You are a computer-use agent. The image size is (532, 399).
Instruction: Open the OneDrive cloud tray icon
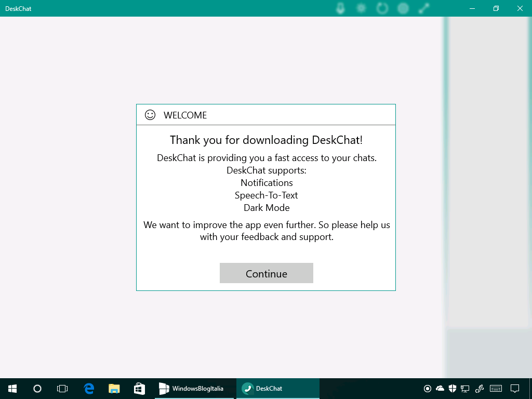(440, 389)
